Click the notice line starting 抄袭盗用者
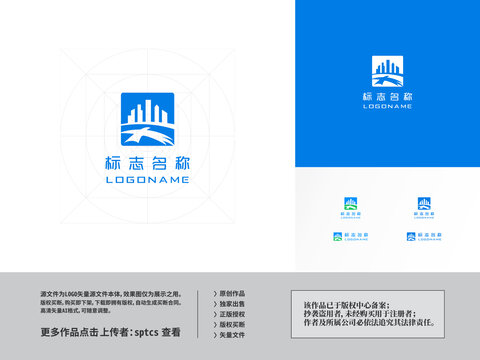Viewport: 480px width, 360px height. point(360,314)
